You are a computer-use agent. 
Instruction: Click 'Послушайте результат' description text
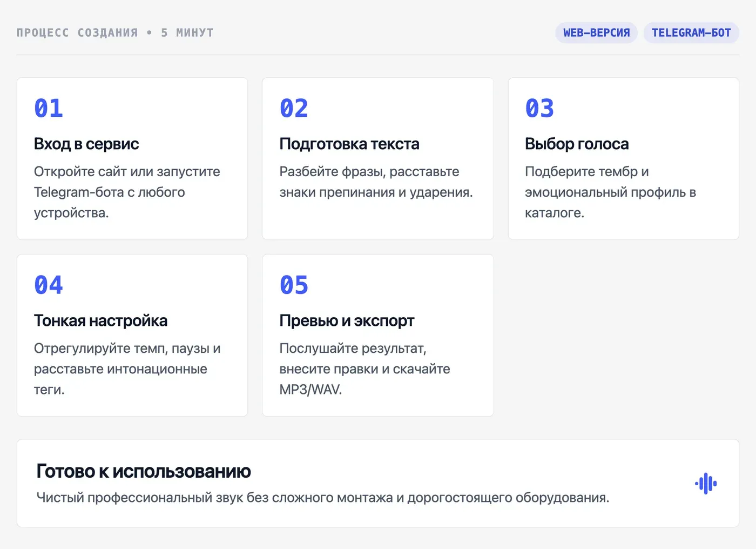point(364,369)
